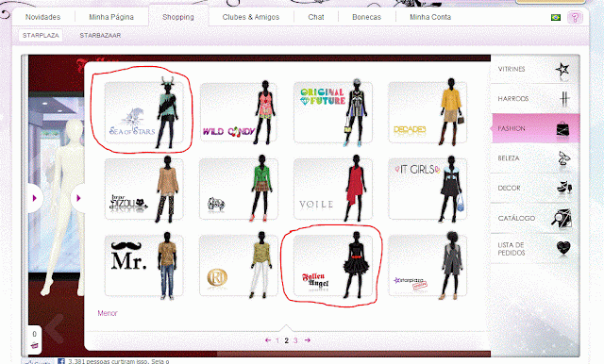The height and width of the screenshot is (364, 604).
Task: Open the Lista de Pedidos heart icon
Action: 563,247
